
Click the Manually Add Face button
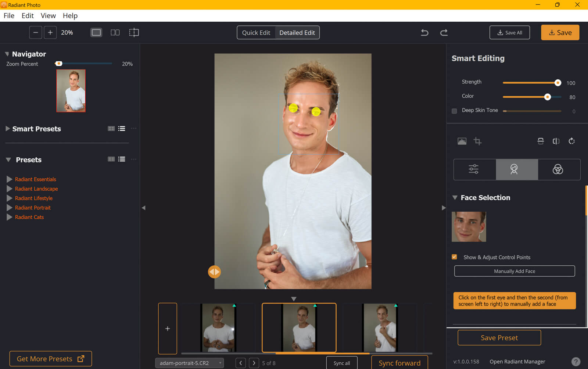point(514,271)
